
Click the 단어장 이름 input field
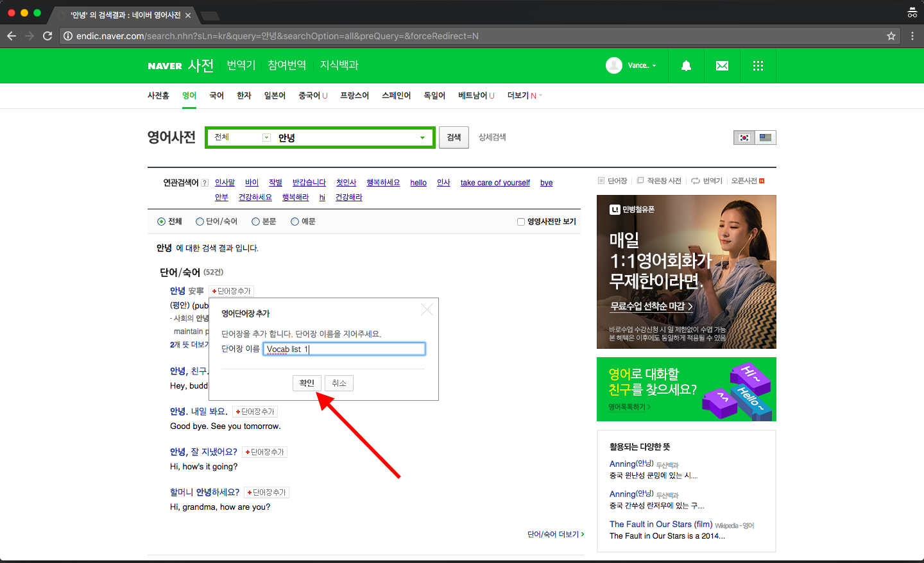click(x=344, y=349)
